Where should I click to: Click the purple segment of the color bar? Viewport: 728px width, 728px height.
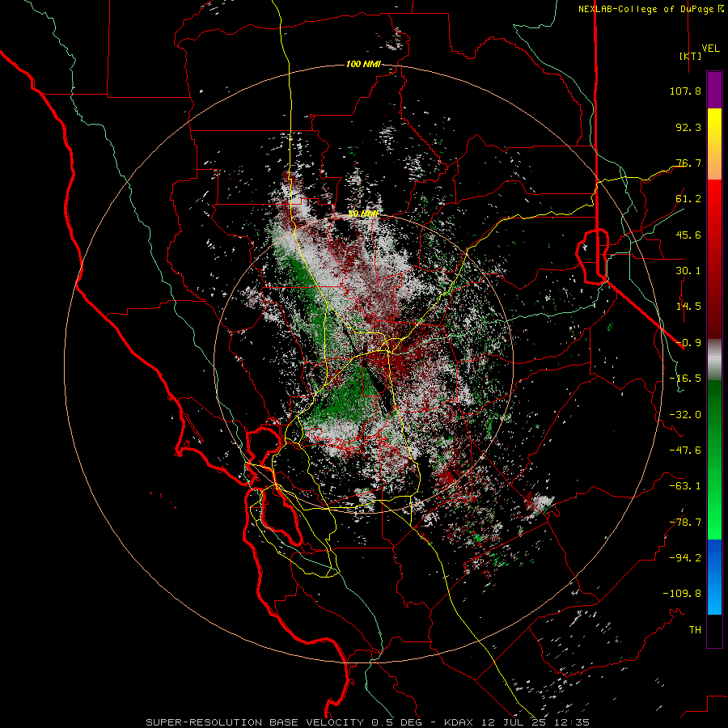pos(714,91)
